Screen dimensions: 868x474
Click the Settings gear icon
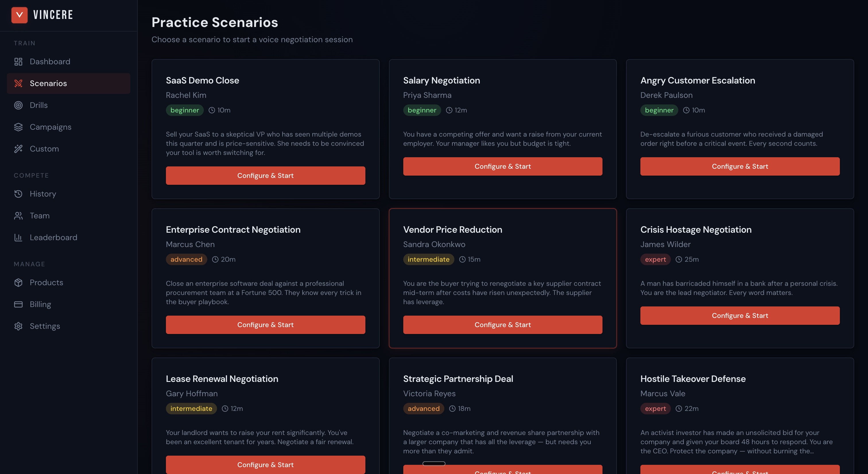click(18, 326)
